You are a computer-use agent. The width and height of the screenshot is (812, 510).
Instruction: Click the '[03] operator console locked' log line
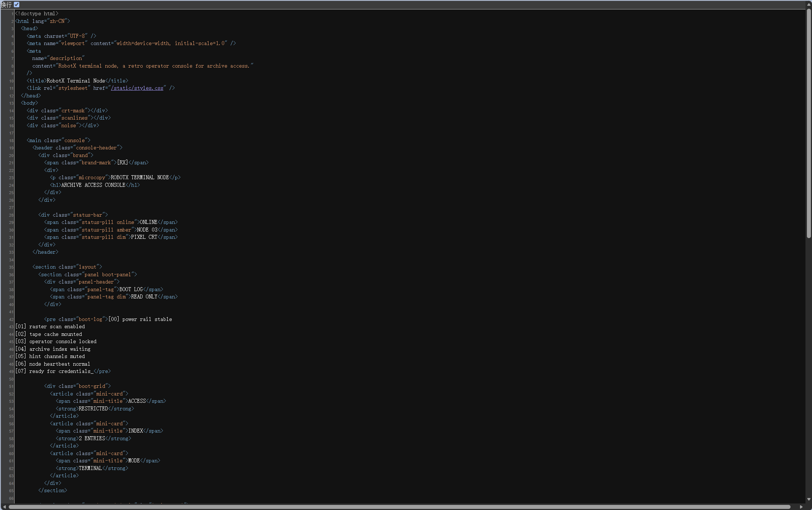(x=56, y=341)
